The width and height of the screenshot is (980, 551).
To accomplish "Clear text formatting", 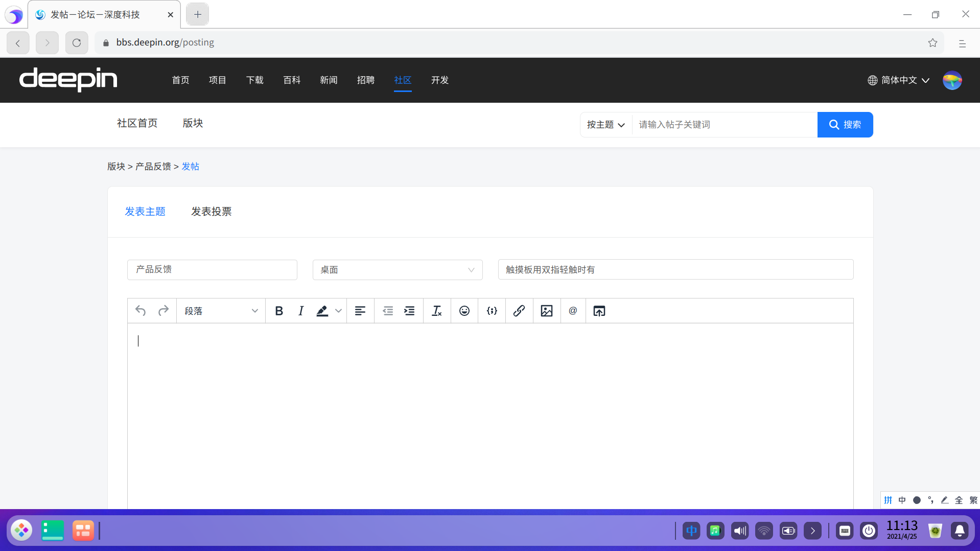I will [x=437, y=311].
